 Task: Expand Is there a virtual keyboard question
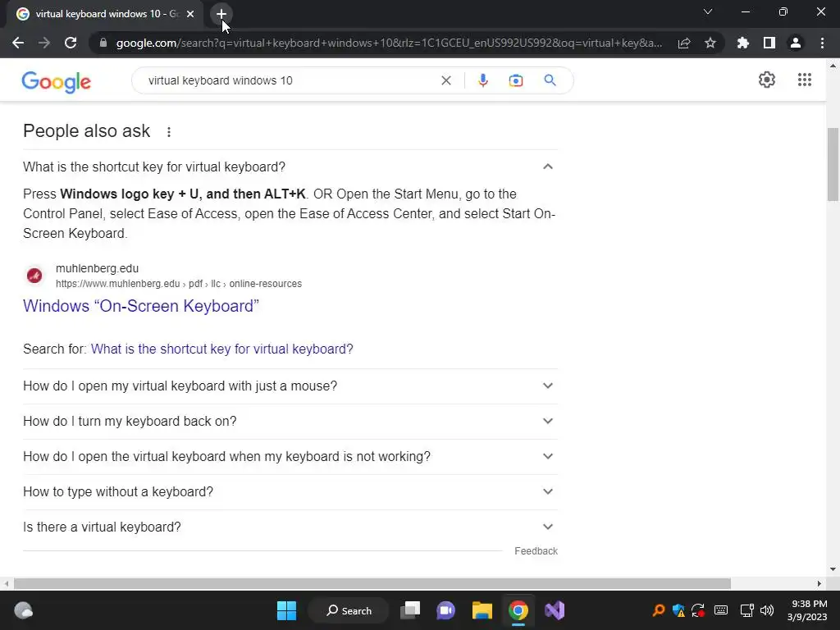point(290,527)
